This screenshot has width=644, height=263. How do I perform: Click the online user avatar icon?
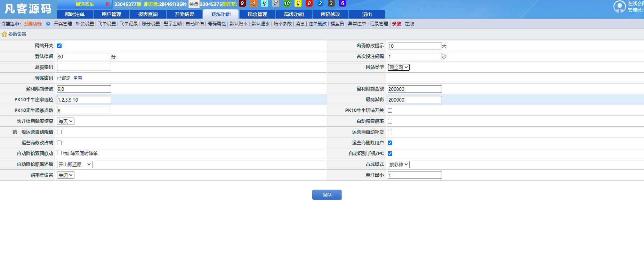pos(620,7)
